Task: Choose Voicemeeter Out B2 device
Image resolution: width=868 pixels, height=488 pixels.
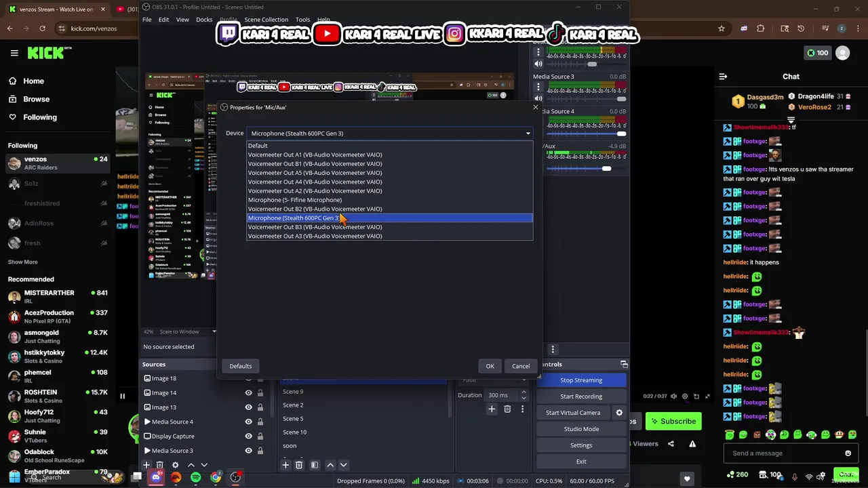Action: click(389, 209)
